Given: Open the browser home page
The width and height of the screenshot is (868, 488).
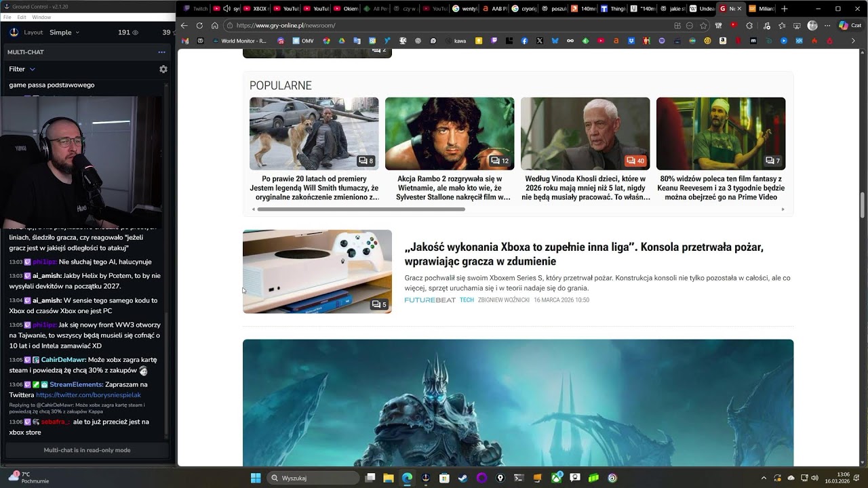Looking at the screenshot, I should 214,26.
